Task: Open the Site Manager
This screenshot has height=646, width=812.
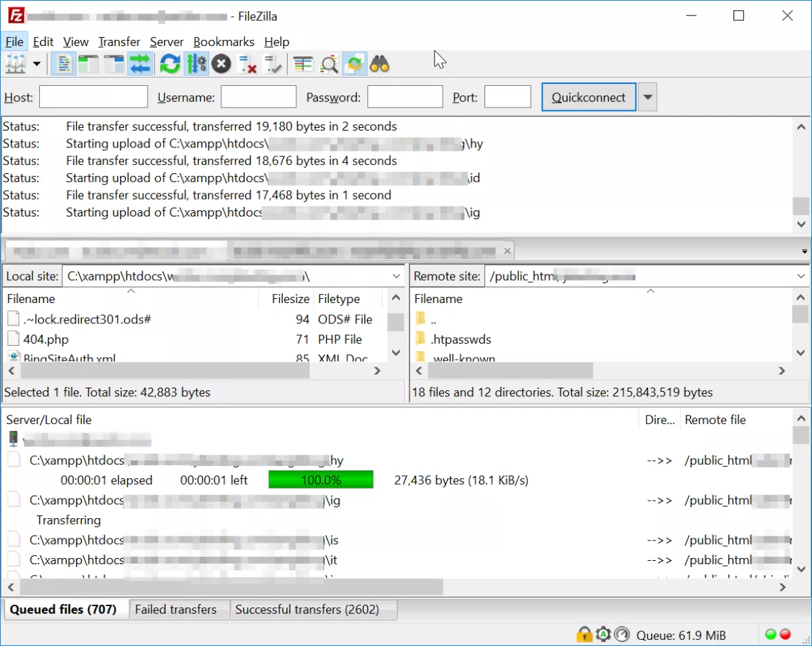Action: [x=15, y=64]
